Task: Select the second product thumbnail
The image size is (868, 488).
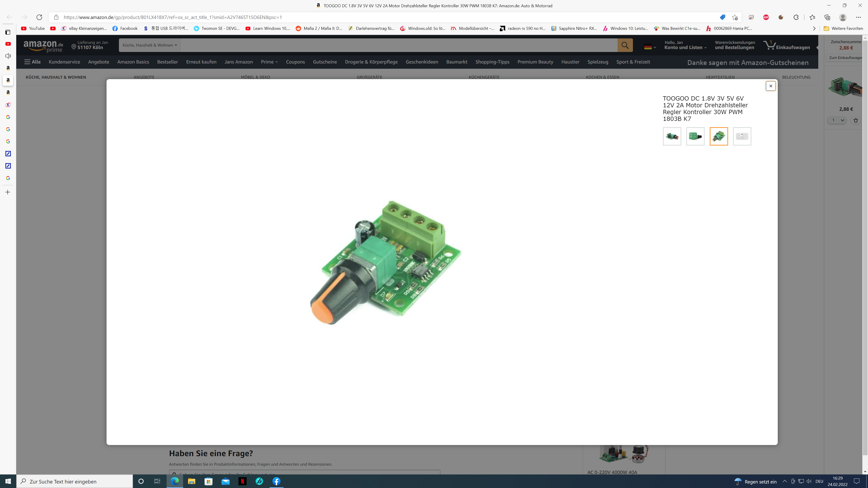Action: click(x=695, y=136)
